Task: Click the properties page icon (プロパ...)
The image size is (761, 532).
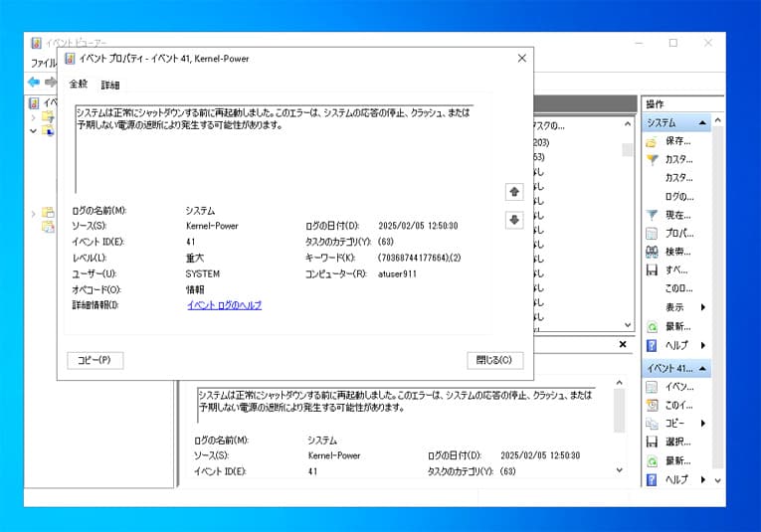Action: (652, 234)
